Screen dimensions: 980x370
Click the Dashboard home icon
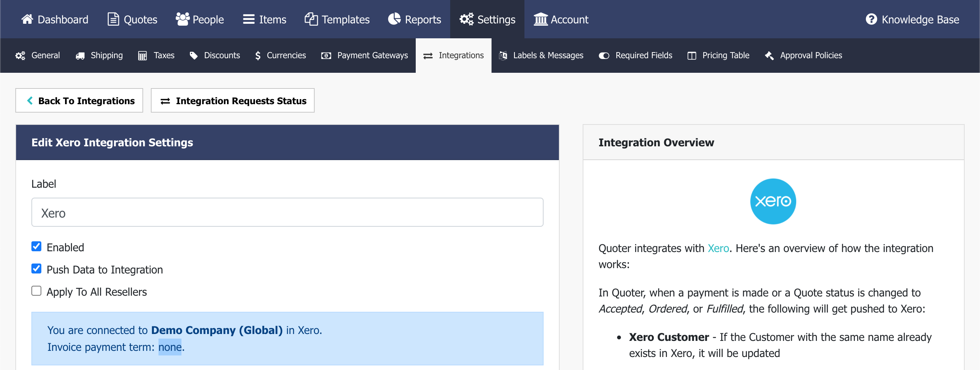coord(27,19)
